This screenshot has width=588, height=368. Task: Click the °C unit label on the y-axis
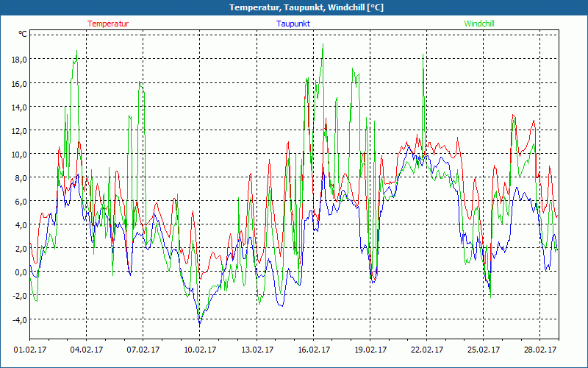(23, 34)
